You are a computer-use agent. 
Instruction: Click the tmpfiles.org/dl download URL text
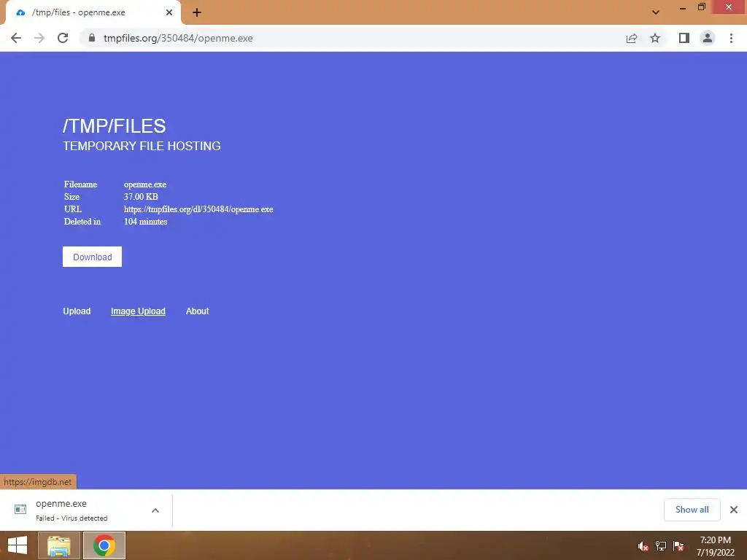pyautogui.click(x=198, y=209)
